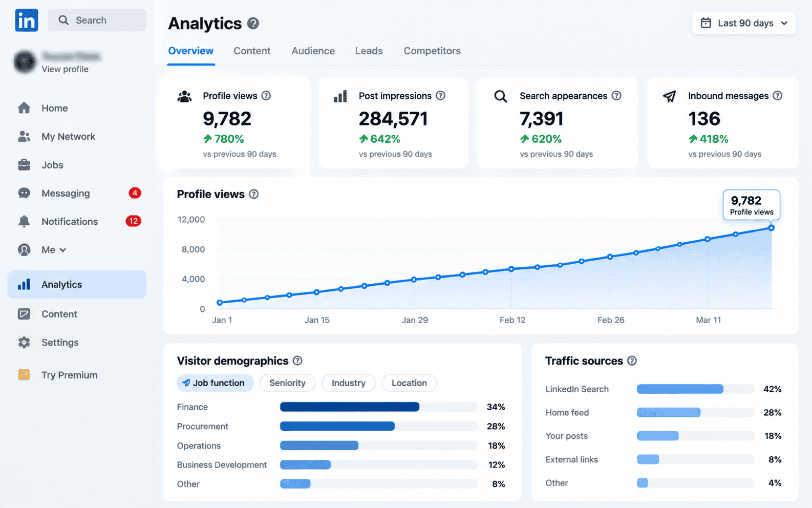Click the bar chart icon on Post impressions card
Viewport: 812px width, 508px height.
coord(340,96)
